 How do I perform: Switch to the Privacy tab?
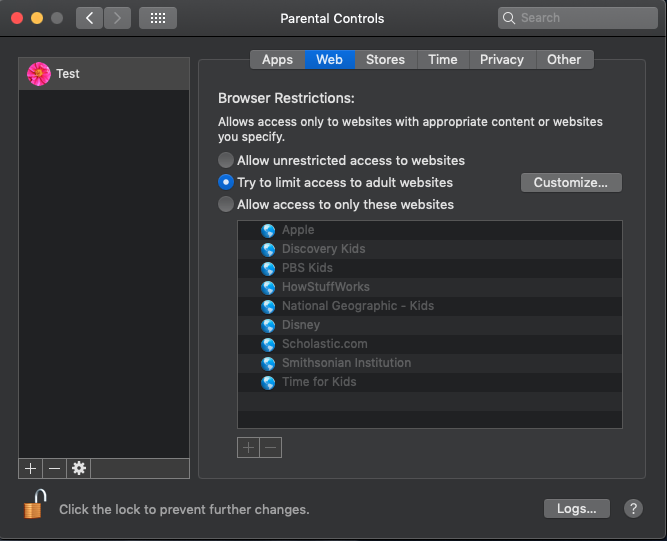(x=502, y=60)
